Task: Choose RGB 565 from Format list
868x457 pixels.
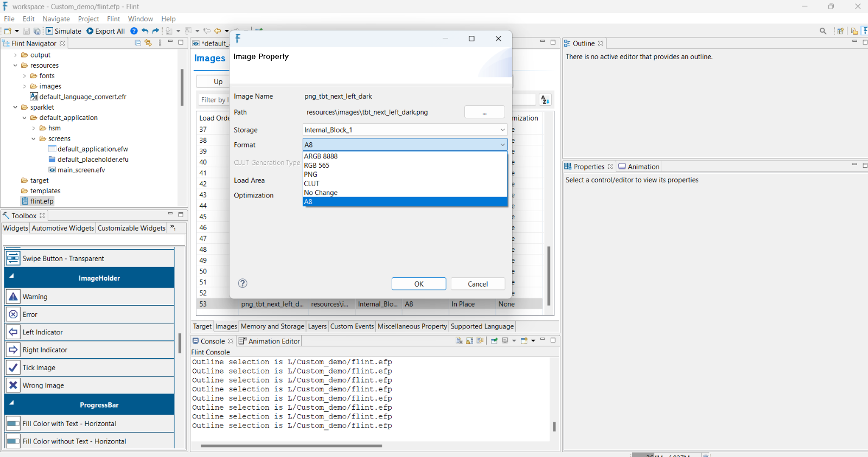Action: click(317, 166)
